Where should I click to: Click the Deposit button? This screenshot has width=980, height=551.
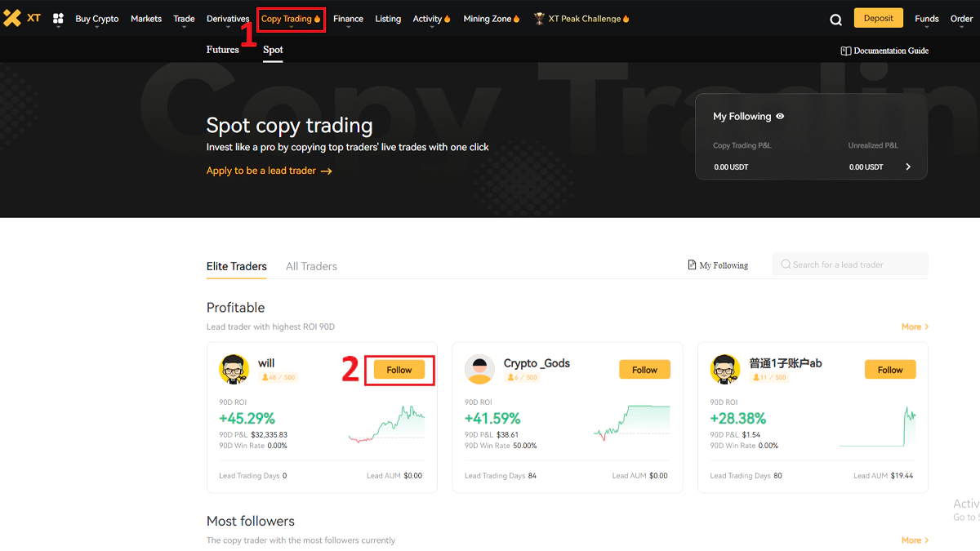(x=879, y=18)
